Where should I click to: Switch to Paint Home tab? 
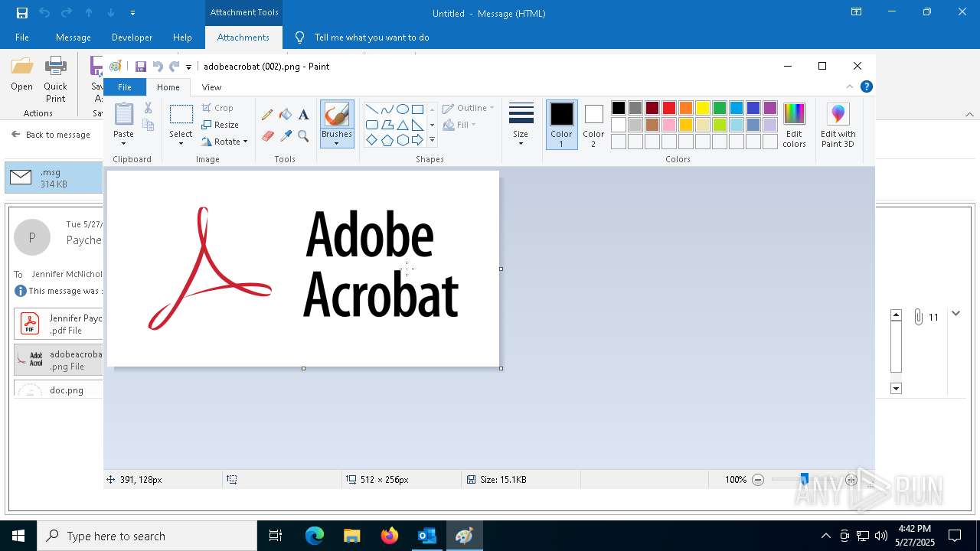(x=168, y=87)
